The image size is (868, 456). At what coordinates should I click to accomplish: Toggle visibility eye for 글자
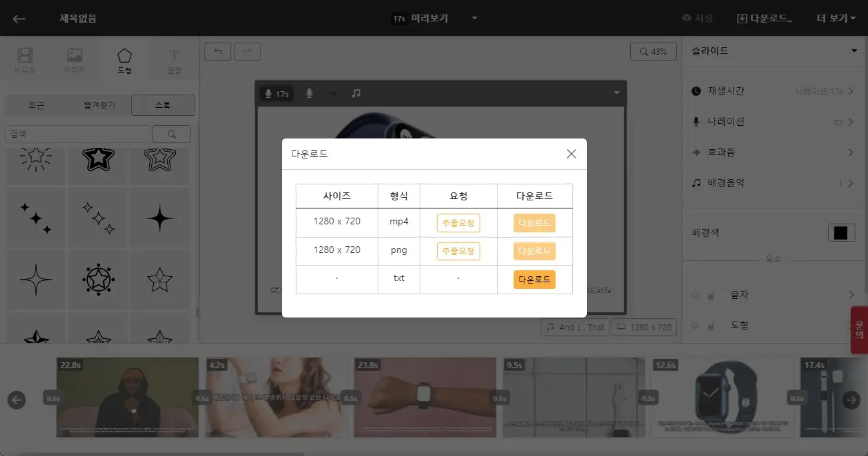coord(696,295)
